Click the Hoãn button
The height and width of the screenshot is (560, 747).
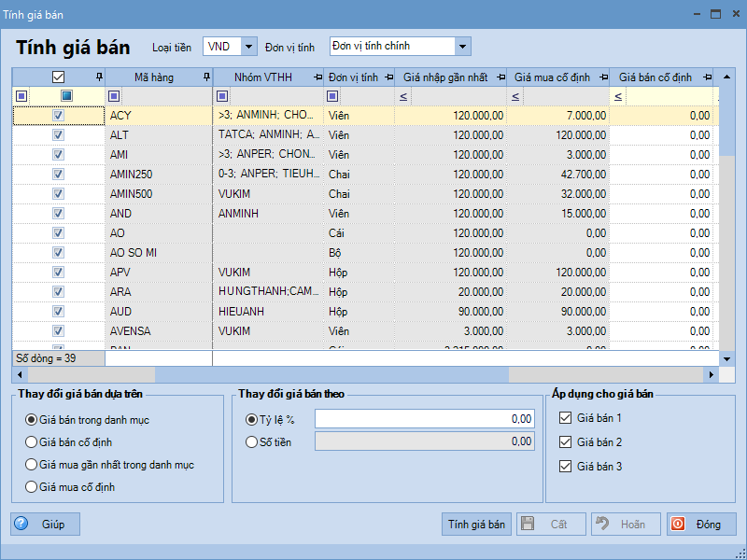[x=626, y=525]
